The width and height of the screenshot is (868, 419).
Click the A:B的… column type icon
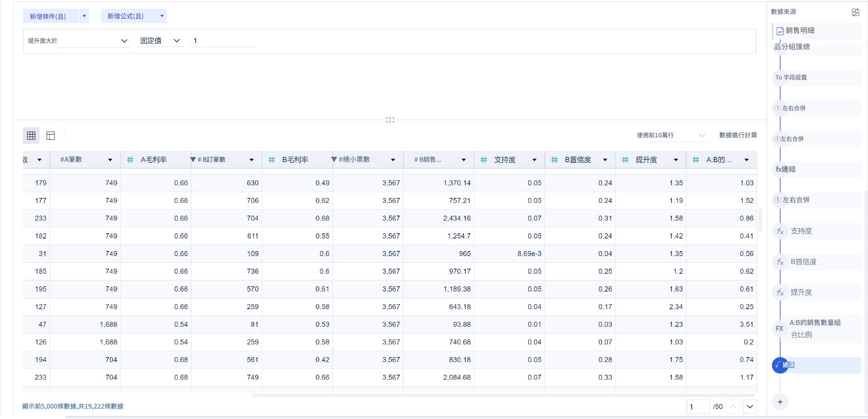pos(696,160)
